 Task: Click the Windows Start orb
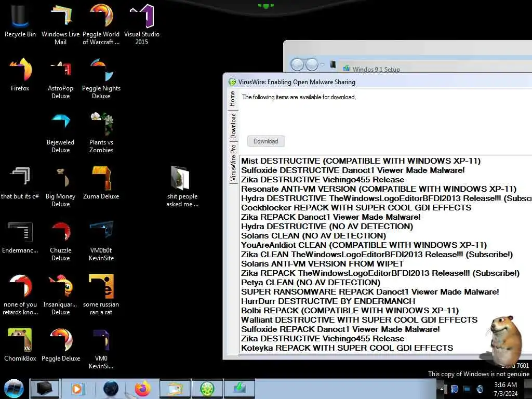coord(14,389)
